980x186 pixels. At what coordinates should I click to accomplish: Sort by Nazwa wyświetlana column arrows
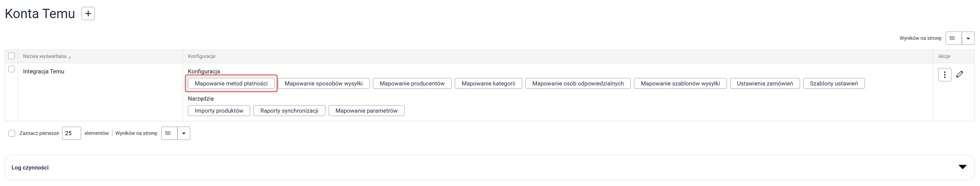pos(70,57)
